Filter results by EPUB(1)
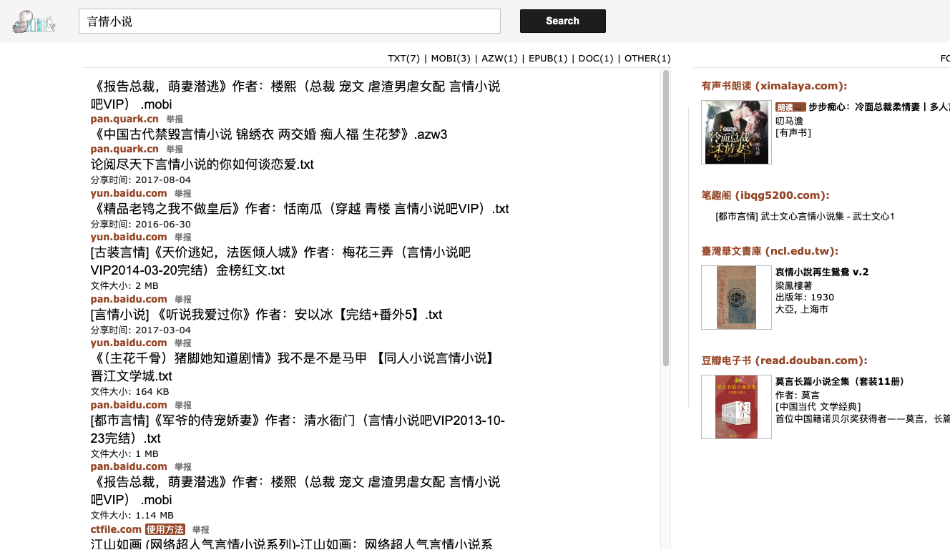 tap(548, 59)
